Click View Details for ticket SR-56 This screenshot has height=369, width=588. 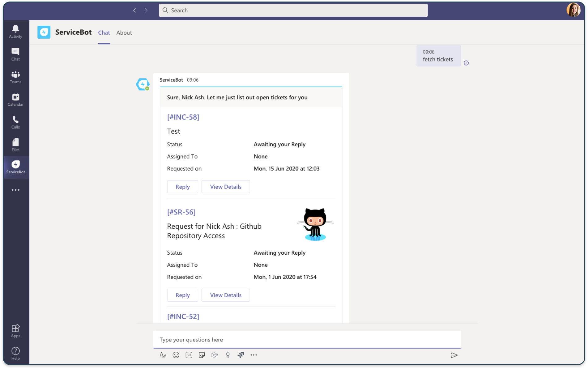click(226, 295)
